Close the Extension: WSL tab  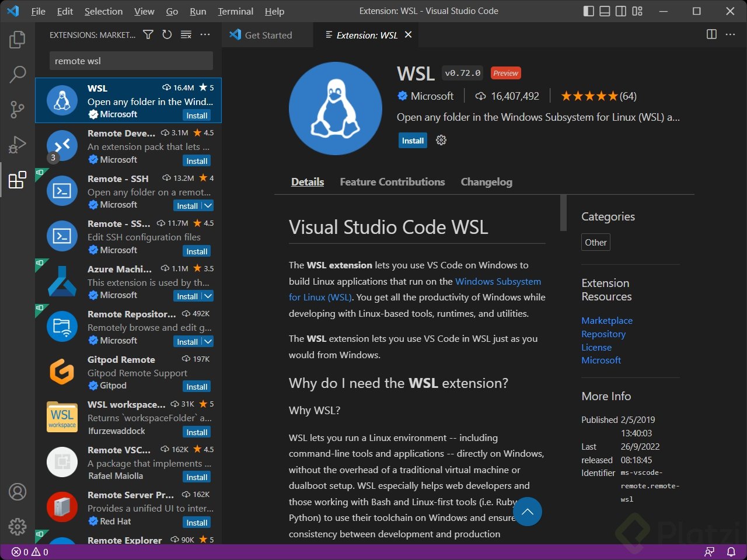tap(409, 35)
